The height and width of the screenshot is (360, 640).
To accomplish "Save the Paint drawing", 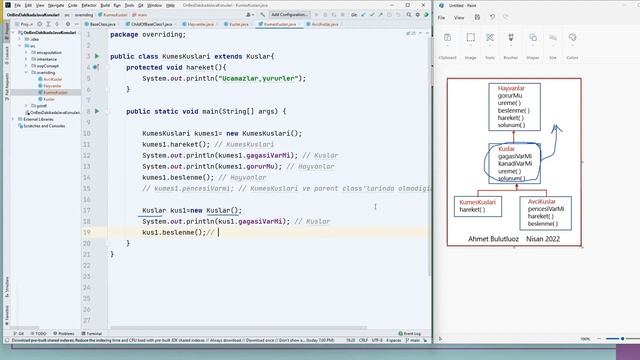I will [x=477, y=17].
